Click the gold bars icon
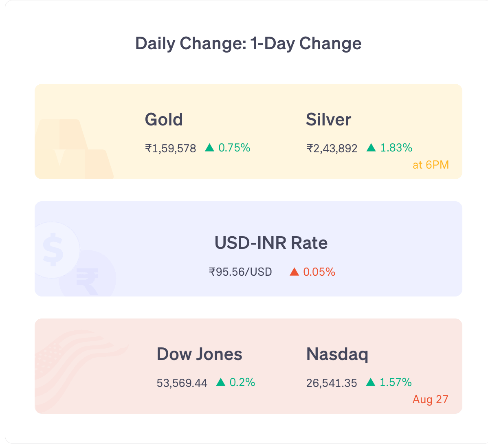This screenshot has width=488, height=448. click(x=74, y=149)
